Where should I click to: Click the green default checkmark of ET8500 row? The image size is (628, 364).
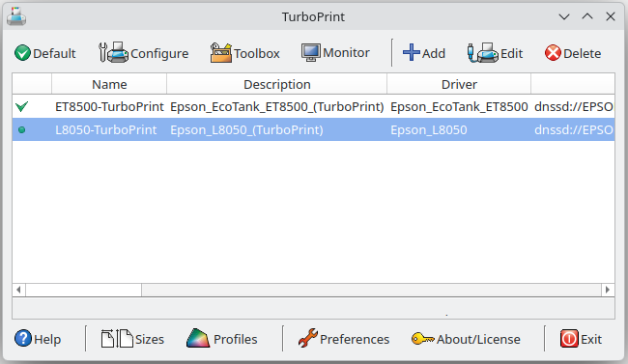click(x=21, y=106)
